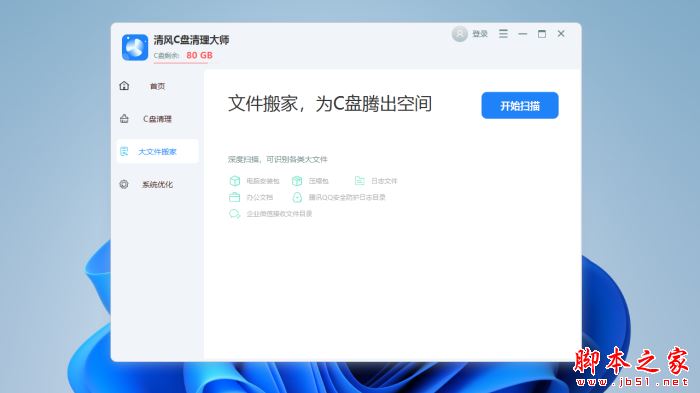Click the 压缩包 label
This screenshot has height=393, width=700.
[x=319, y=181]
